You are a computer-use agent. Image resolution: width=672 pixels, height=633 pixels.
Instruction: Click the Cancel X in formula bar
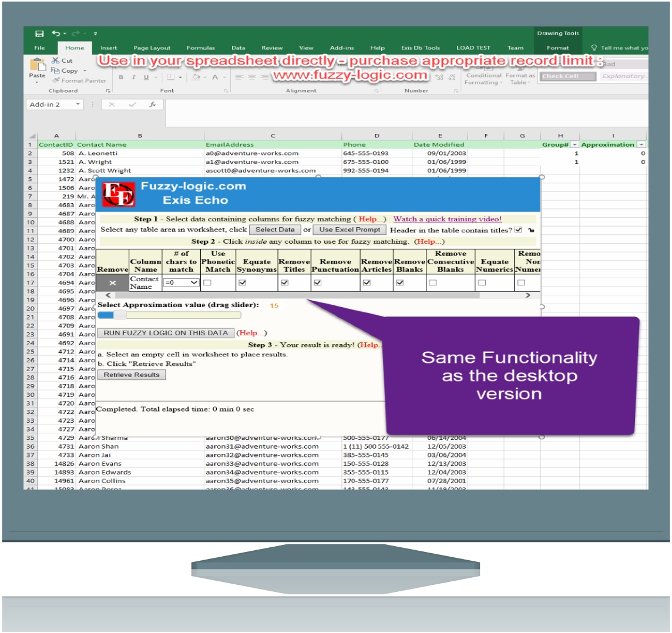tap(112, 105)
